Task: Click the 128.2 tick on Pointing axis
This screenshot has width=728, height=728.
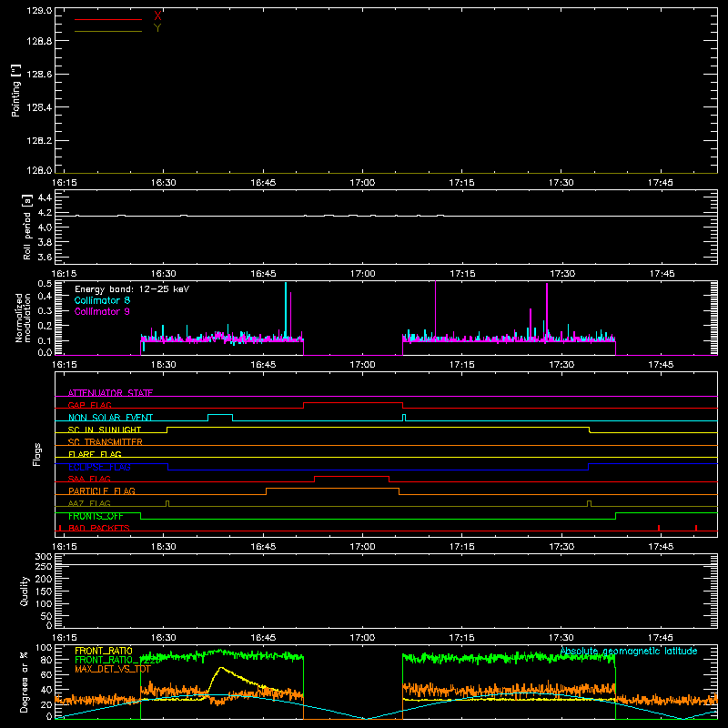Action: (x=39, y=141)
